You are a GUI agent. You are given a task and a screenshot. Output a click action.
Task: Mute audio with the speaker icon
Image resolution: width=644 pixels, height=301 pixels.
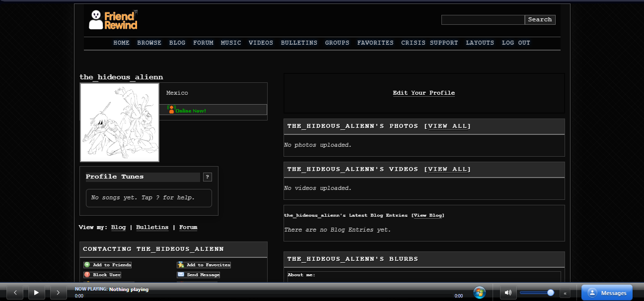tap(507, 293)
